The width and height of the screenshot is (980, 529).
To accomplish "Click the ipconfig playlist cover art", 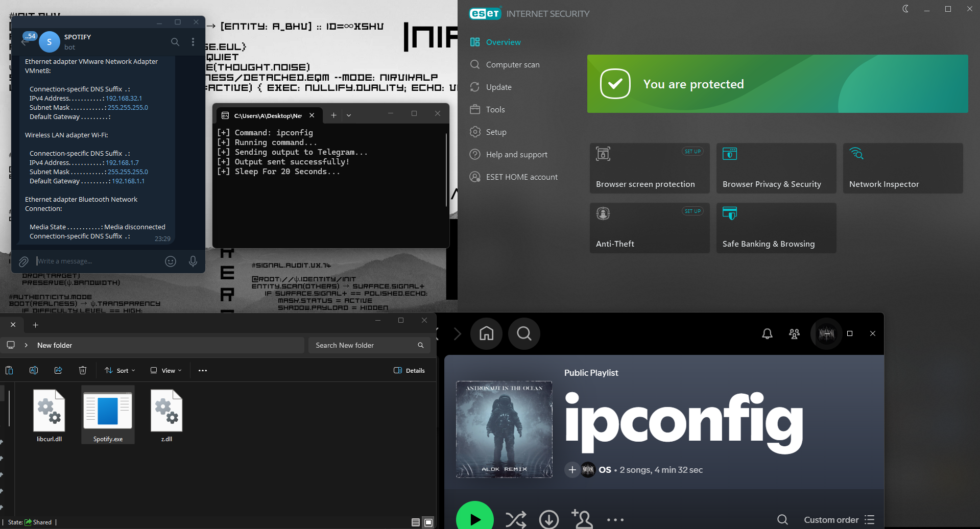I will [504, 429].
